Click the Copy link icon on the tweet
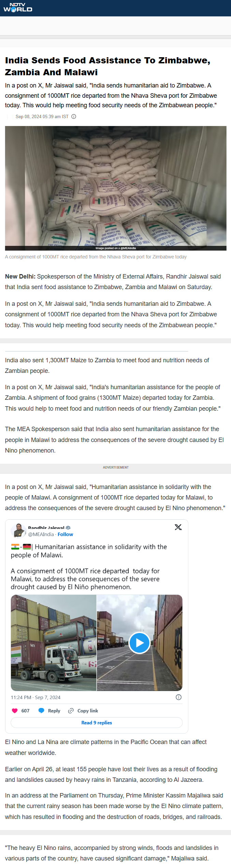 [x=71, y=710]
